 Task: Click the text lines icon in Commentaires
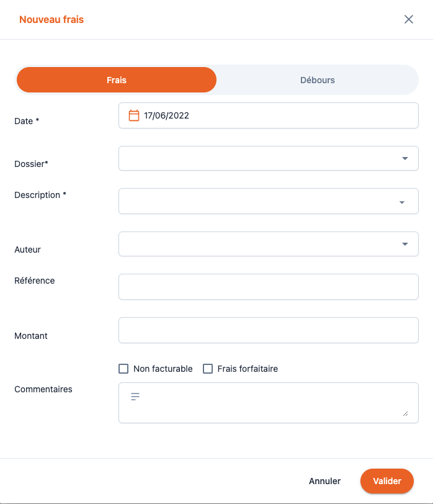(135, 396)
